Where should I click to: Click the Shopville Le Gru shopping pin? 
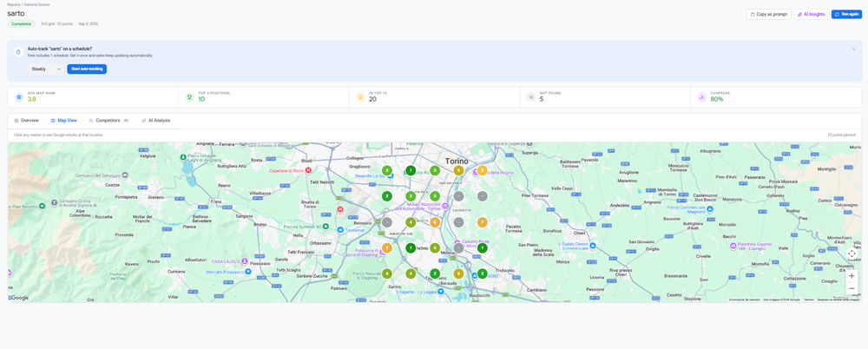coord(391,175)
